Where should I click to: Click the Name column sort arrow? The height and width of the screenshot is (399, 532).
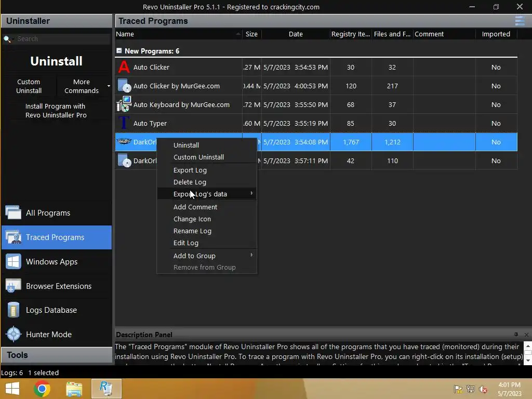(x=238, y=34)
